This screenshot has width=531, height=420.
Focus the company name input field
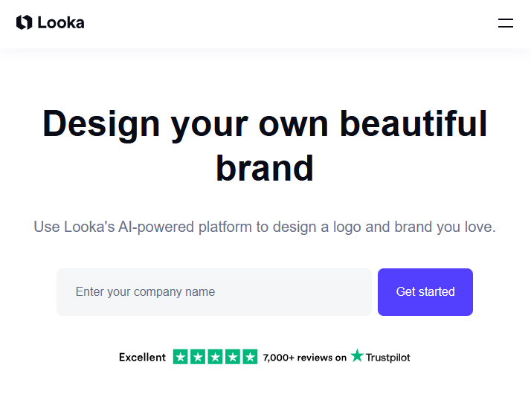pyautogui.click(x=214, y=292)
